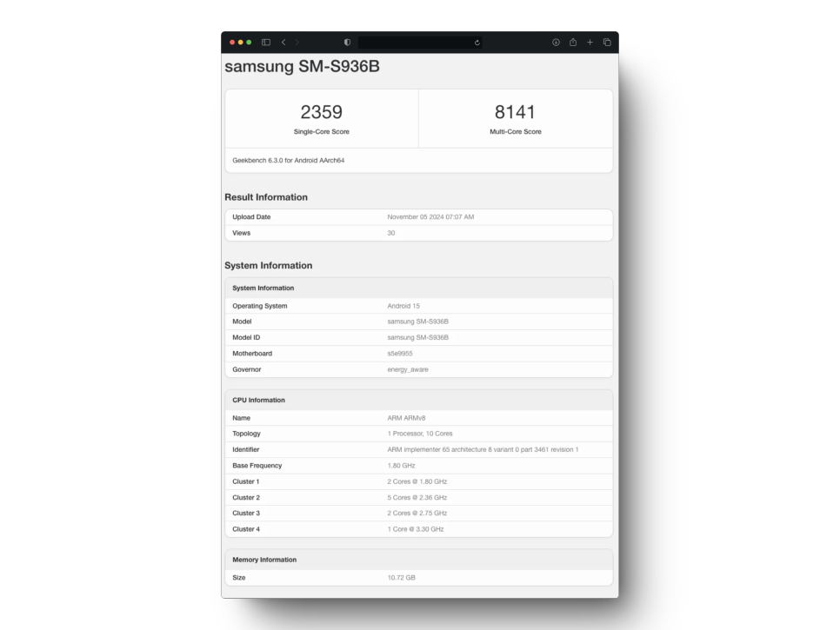Minimize the window with the yellow button

tap(241, 43)
